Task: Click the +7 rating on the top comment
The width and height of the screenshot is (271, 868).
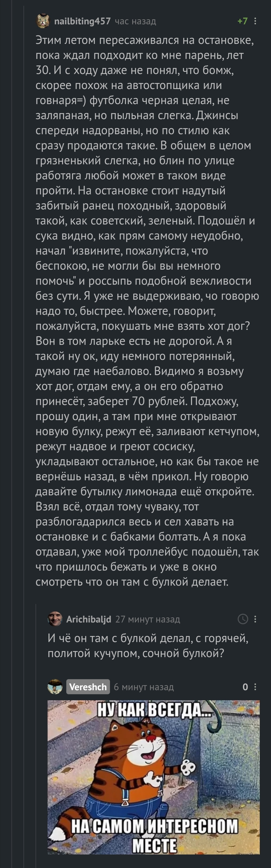Action: (x=242, y=21)
